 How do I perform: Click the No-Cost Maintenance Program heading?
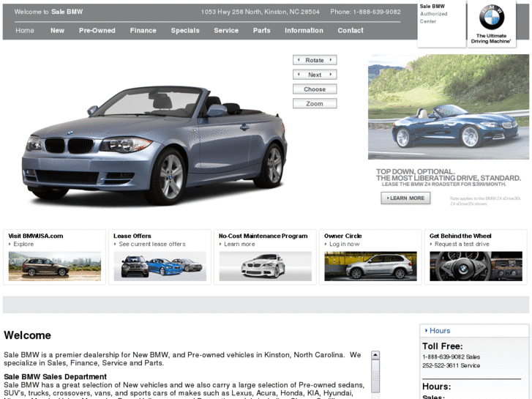pyautogui.click(x=263, y=236)
